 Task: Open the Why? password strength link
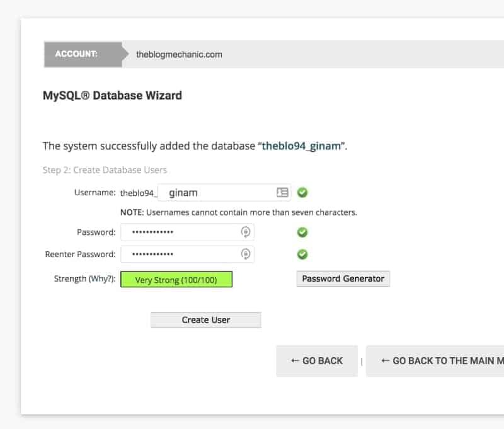(x=101, y=279)
